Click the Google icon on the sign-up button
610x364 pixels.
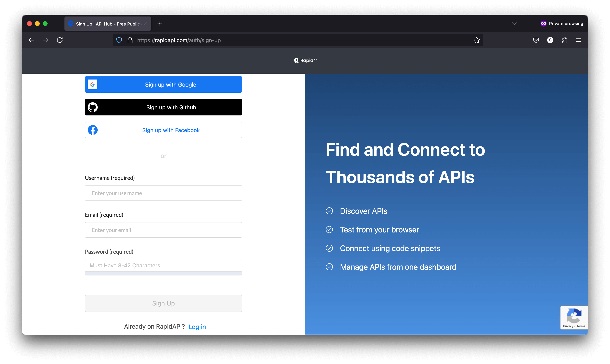click(x=93, y=84)
